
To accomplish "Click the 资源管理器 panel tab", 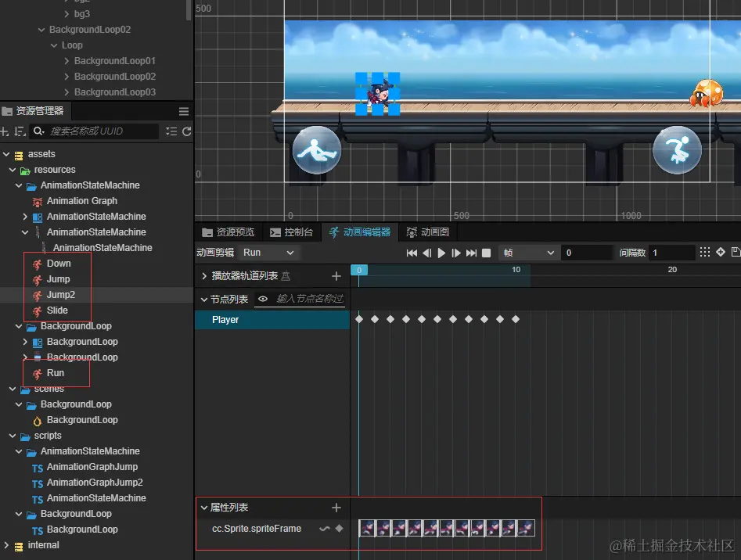I will pyautogui.click(x=34, y=111).
